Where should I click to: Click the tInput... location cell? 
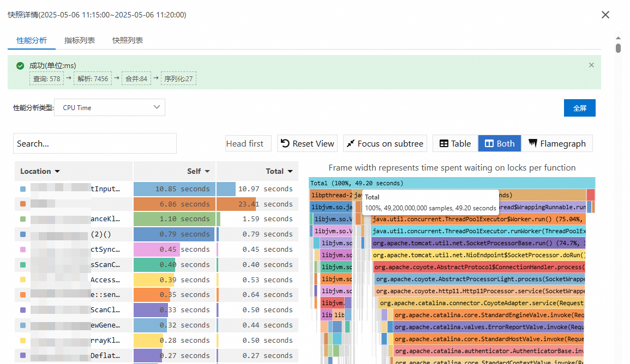click(x=73, y=189)
